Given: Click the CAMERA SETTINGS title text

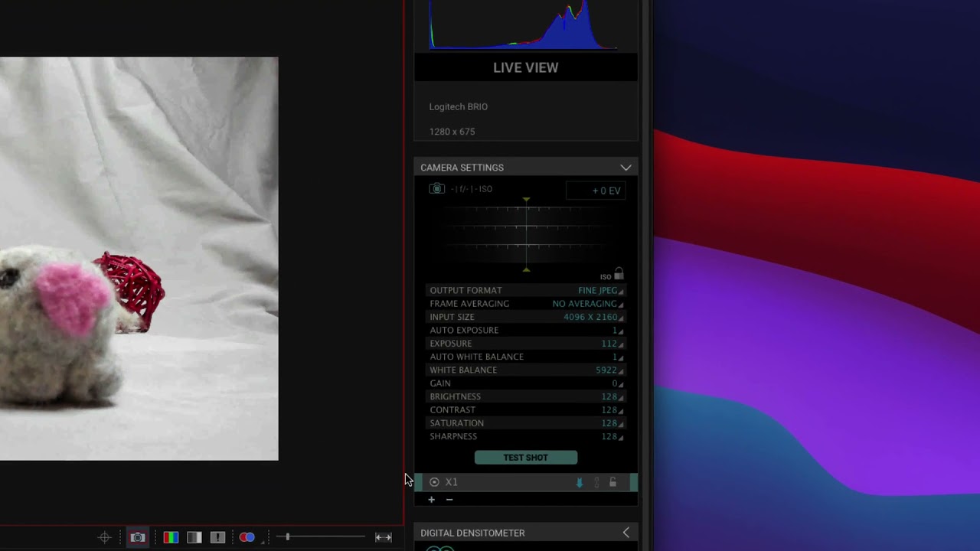Looking at the screenshot, I should point(462,168).
